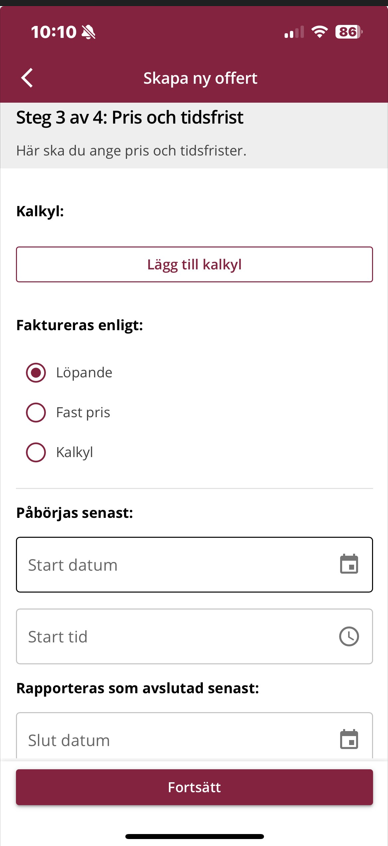Viewport: 388px width, 846px height.
Task: Choose the Kalkyl invoicing radio option
Action: (36, 453)
